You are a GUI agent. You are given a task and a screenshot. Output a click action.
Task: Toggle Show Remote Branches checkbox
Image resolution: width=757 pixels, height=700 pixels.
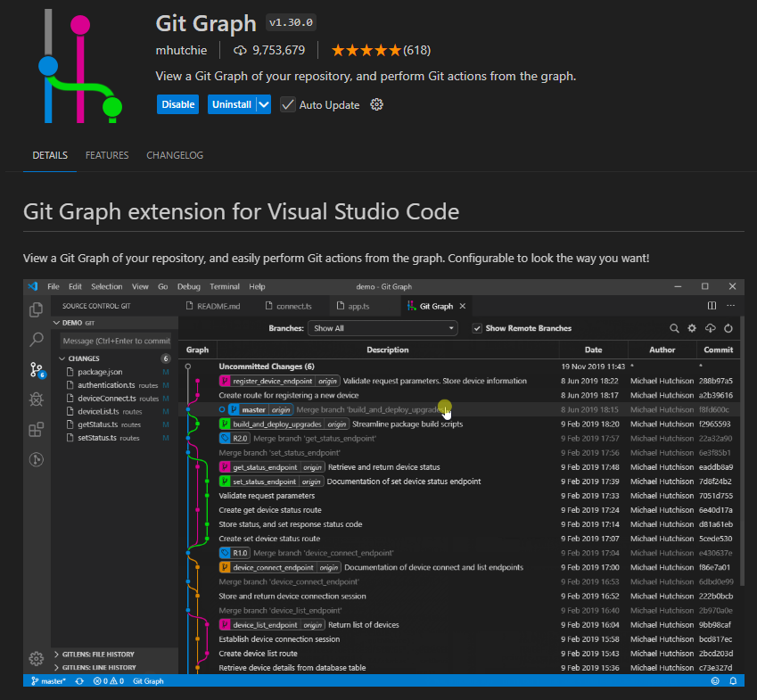[x=477, y=328]
